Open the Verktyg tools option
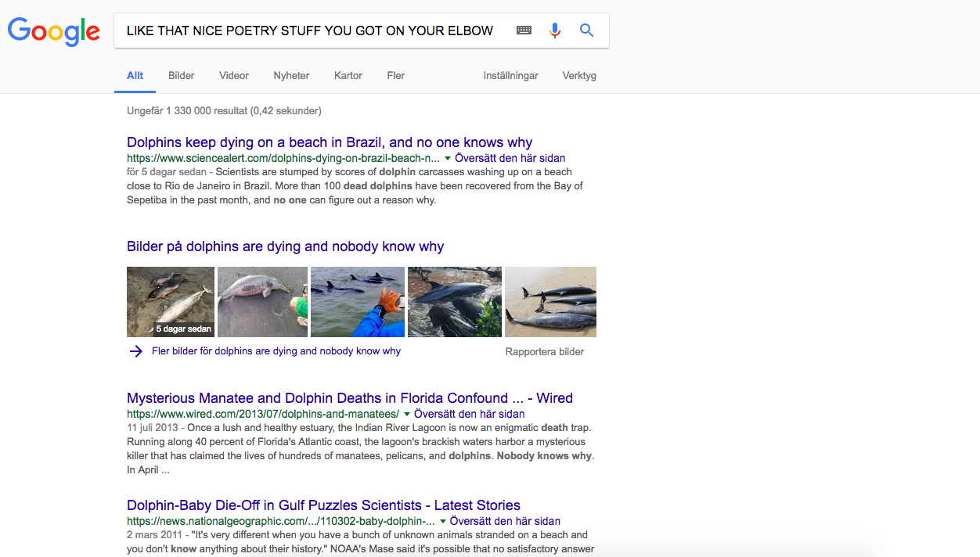The width and height of the screenshot is (980, 557). [x=579, y=76]
